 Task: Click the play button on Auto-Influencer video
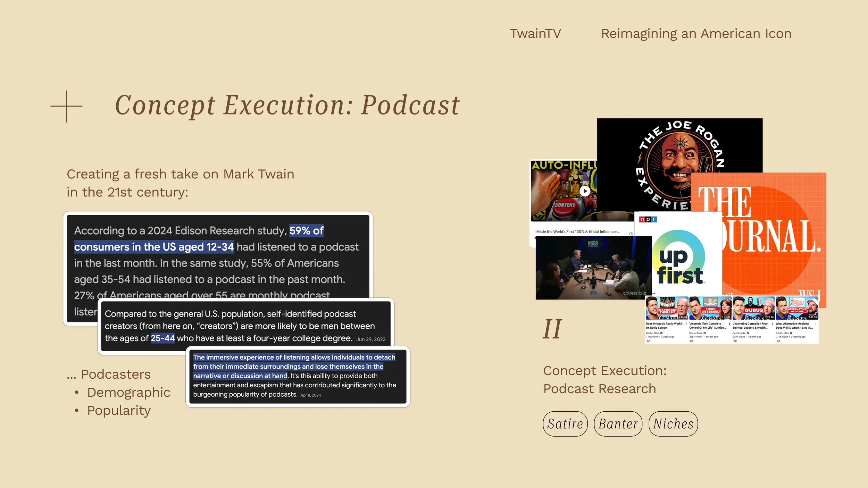point(585,191)
